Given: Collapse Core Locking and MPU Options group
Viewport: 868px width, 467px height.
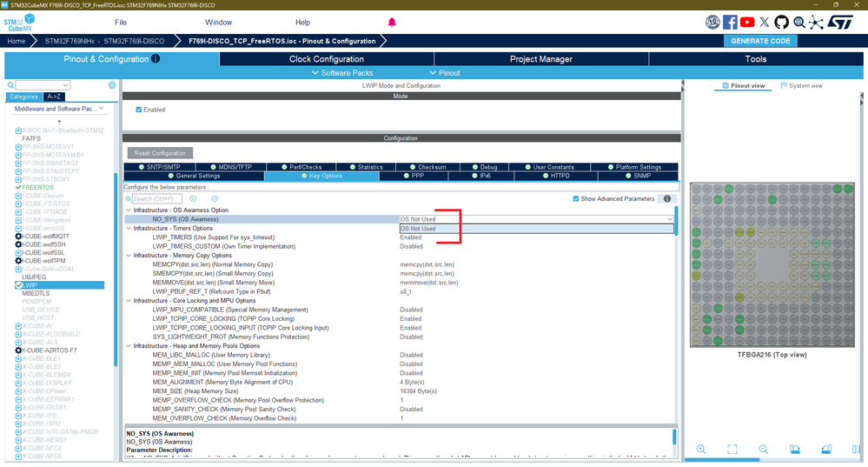Looking at the screenshot, I should tap(129, 301).
